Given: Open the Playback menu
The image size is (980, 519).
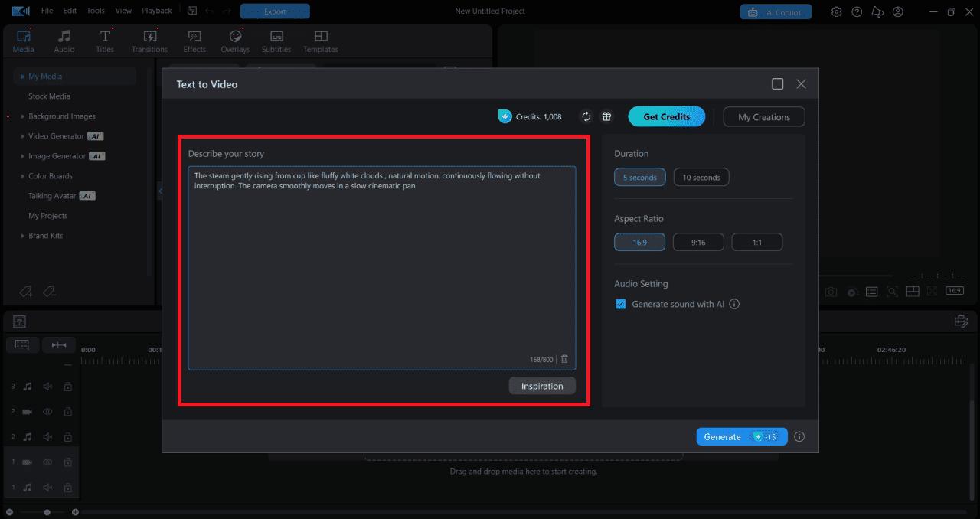Looking at the screenshot, I should tap(156, 11).
